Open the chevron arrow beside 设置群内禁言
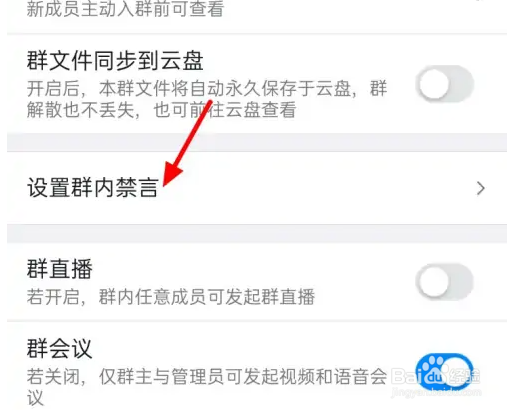The width and height of the screenshot is (511, 410). tap(481, 188)
